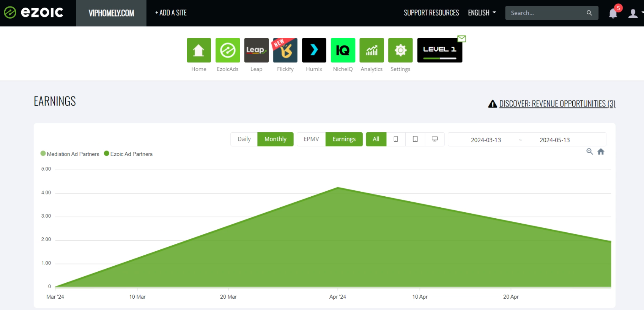Open the Leap tool icon
The image size is (644, 310).
pyautogui.click(x=257, y=50)
